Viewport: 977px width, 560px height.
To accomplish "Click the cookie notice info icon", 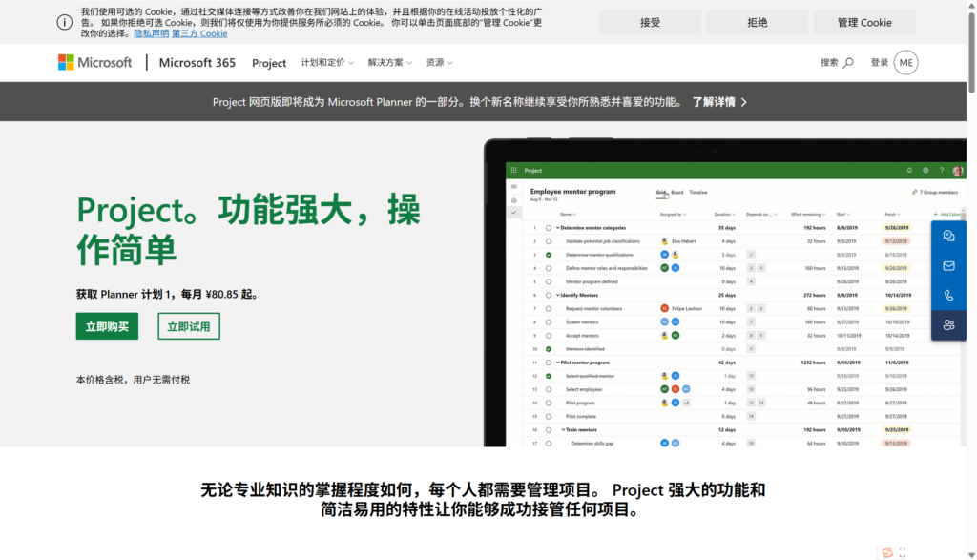I will [64, 23].
